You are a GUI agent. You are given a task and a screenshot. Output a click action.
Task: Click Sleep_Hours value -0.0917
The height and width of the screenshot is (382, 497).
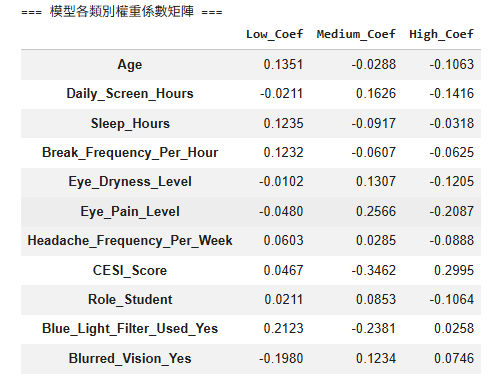point(374,123)
